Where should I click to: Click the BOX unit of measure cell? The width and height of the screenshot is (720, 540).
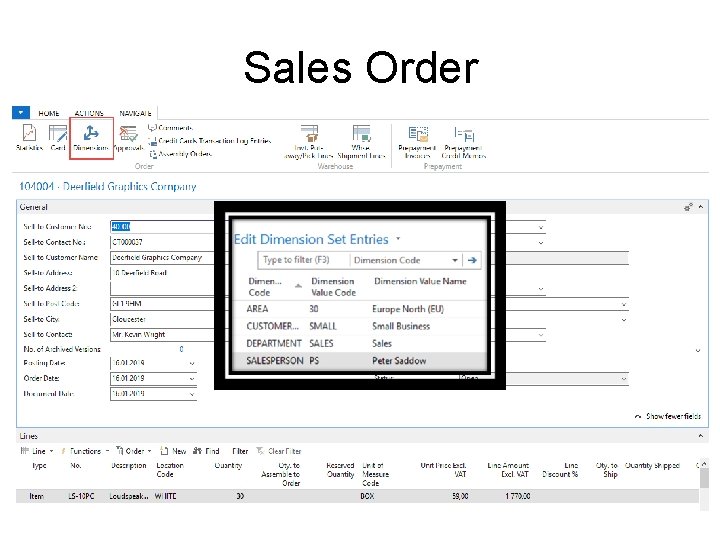point(367,496)
